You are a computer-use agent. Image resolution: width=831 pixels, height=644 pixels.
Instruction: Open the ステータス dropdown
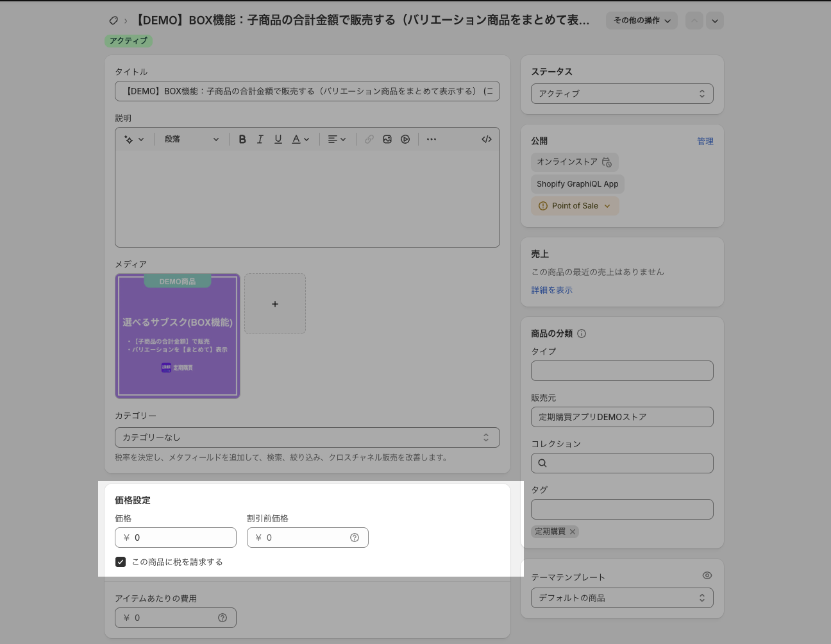[621, 94]
